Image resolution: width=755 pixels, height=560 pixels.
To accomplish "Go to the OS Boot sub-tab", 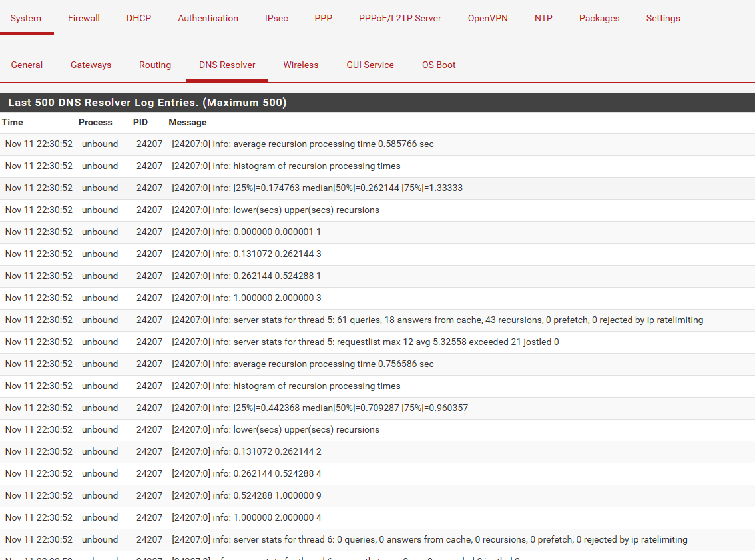I will (x=439, y=65).
